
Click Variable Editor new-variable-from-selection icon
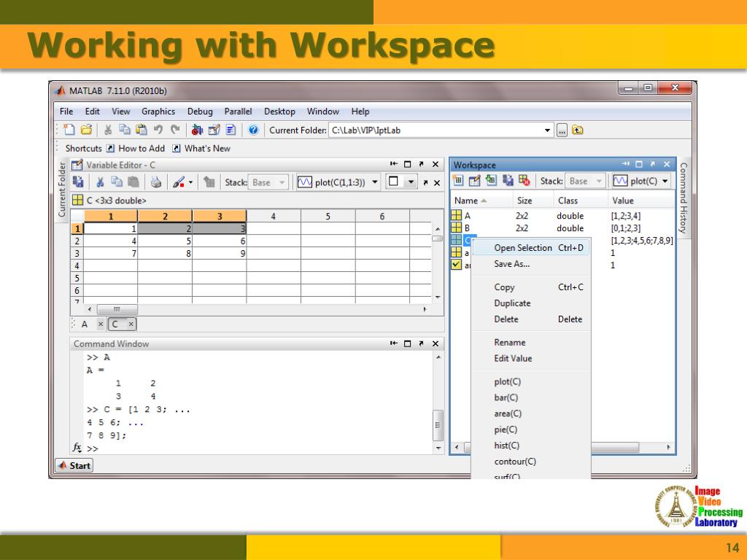coord(78,182)
